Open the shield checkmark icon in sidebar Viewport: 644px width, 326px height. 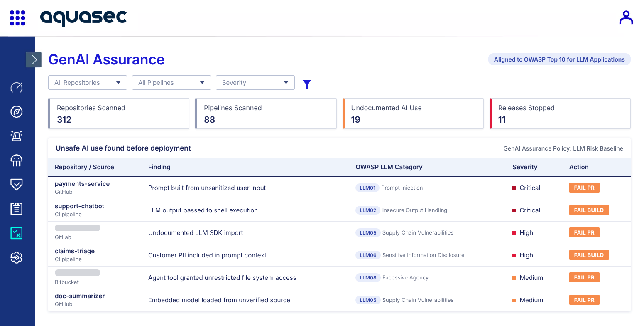[17, 184]
